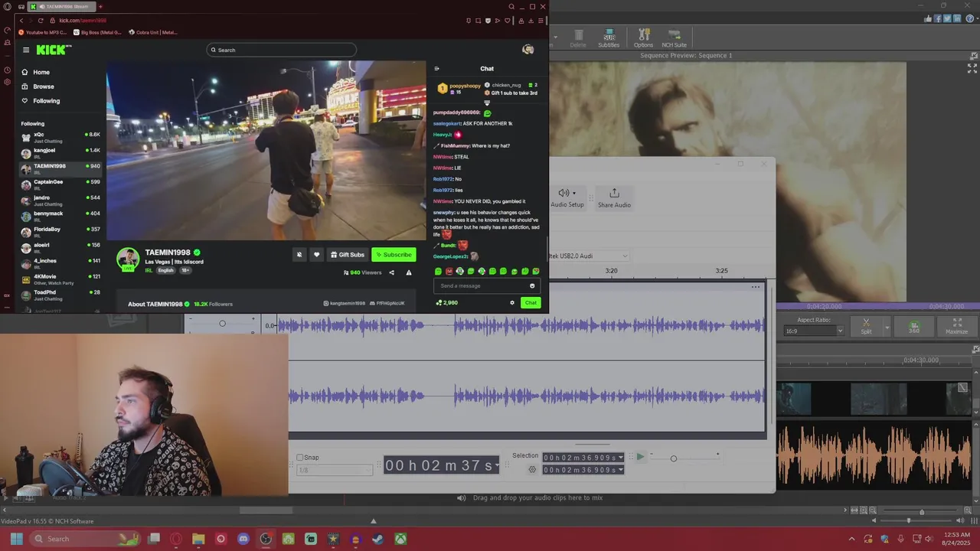980x551 pixels.
Task: Follow TAEMIN1998 with the heart button
Action: tap(316, 255)
